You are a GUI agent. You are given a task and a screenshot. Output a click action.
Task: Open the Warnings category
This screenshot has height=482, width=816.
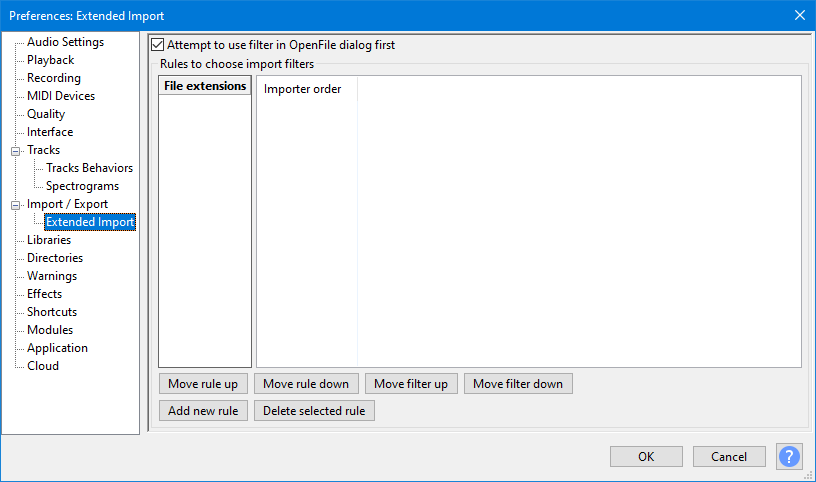(52, 276)
